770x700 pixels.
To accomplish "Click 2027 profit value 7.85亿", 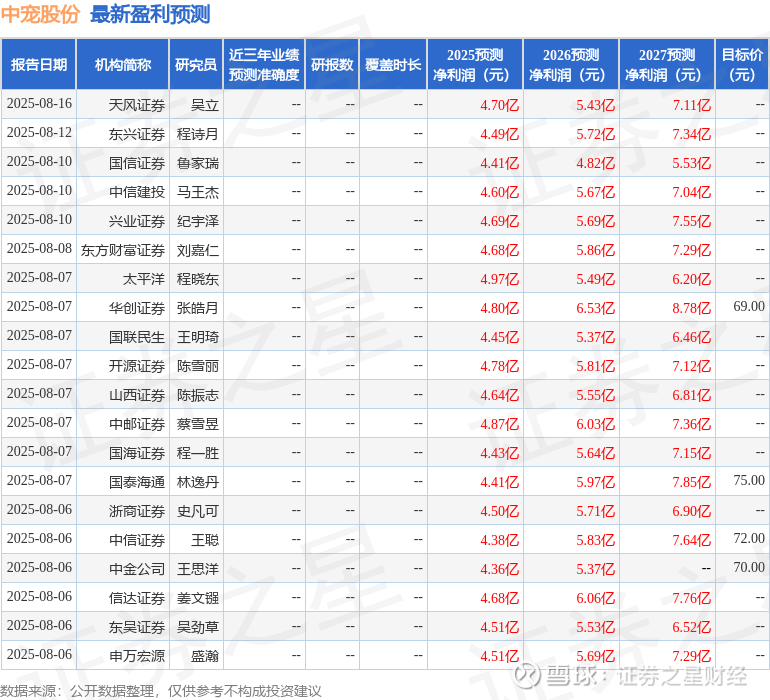I will click(691, 482).
